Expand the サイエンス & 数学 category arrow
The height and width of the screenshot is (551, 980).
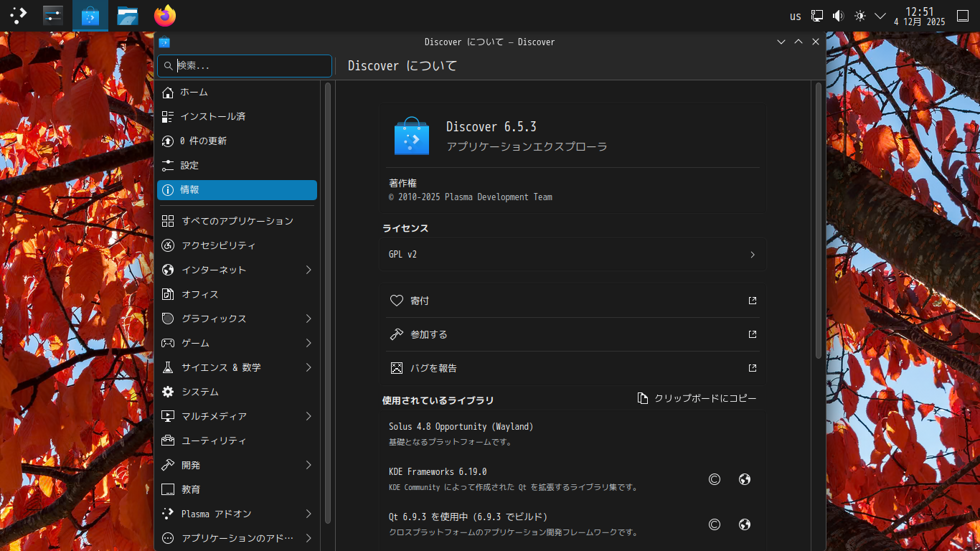click(x=308, y=367)
